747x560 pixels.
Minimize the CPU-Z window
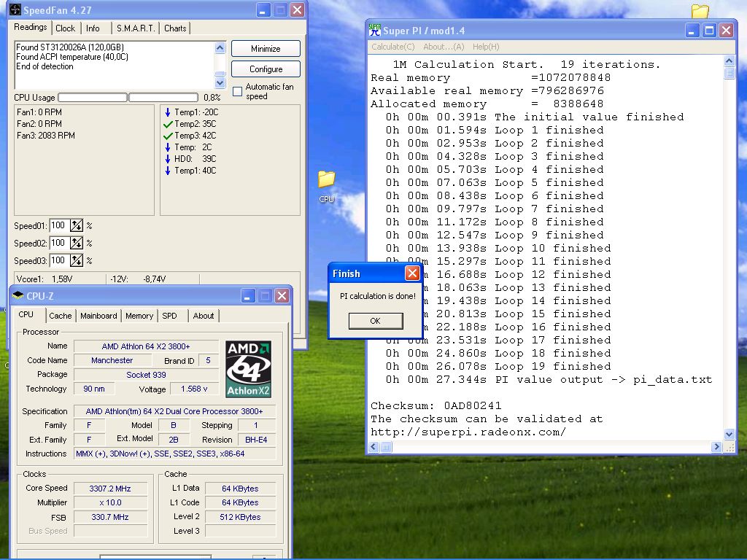coord(248,296)
